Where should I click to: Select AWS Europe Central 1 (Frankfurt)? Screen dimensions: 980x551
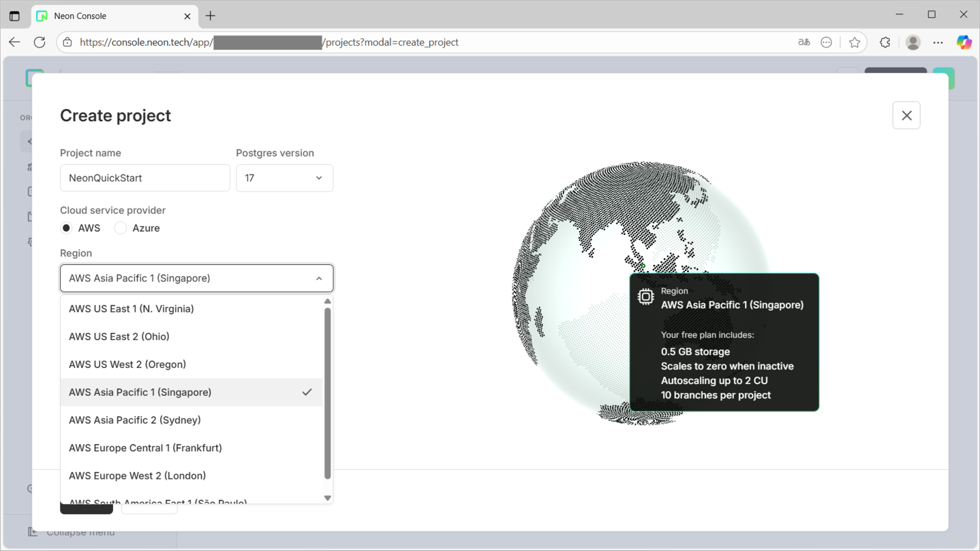point(145,448)
